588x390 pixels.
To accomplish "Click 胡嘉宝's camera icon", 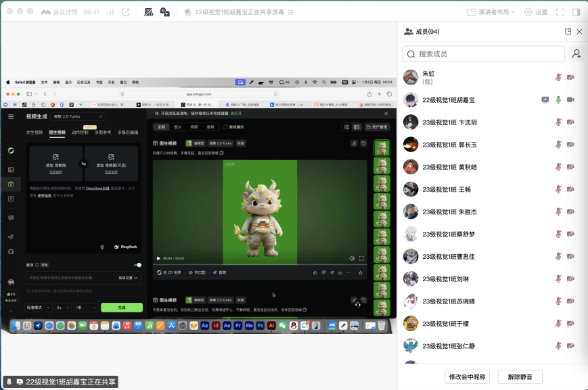I will [x=570, y=100].
